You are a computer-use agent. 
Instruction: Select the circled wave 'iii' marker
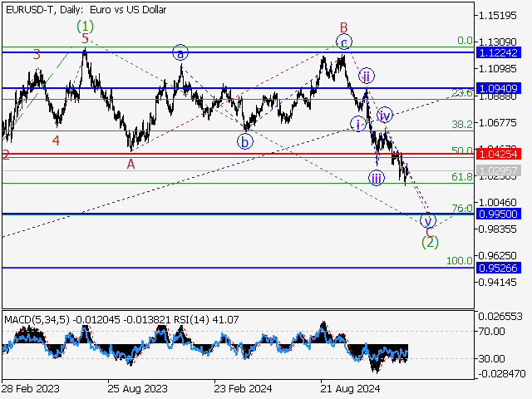(x=377, y=178)
